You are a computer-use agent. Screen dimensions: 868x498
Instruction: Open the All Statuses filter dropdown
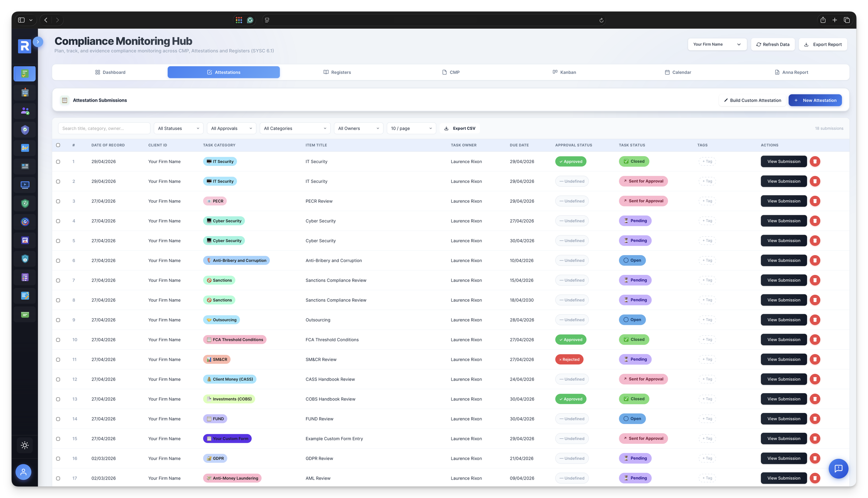coord(178,128)
